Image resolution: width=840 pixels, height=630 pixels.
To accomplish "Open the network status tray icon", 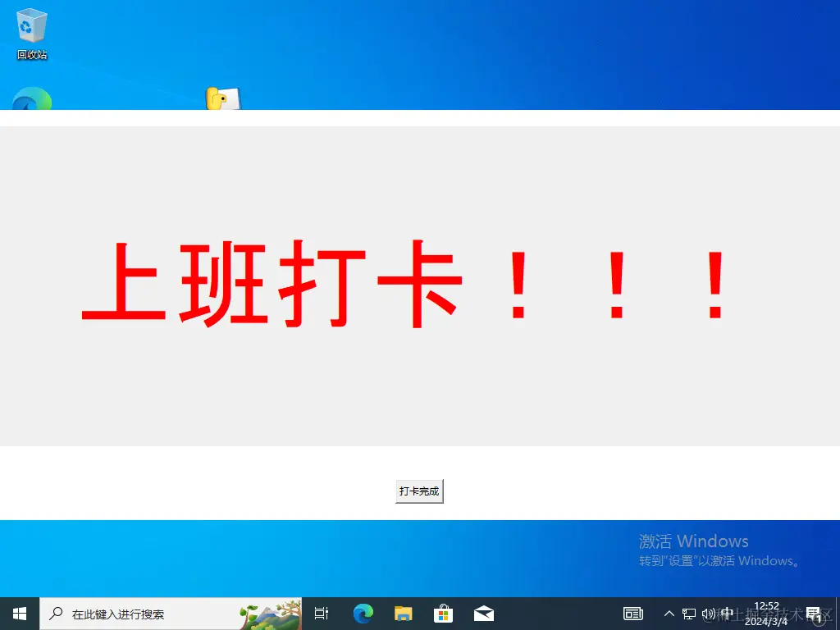I will point(689,614).
